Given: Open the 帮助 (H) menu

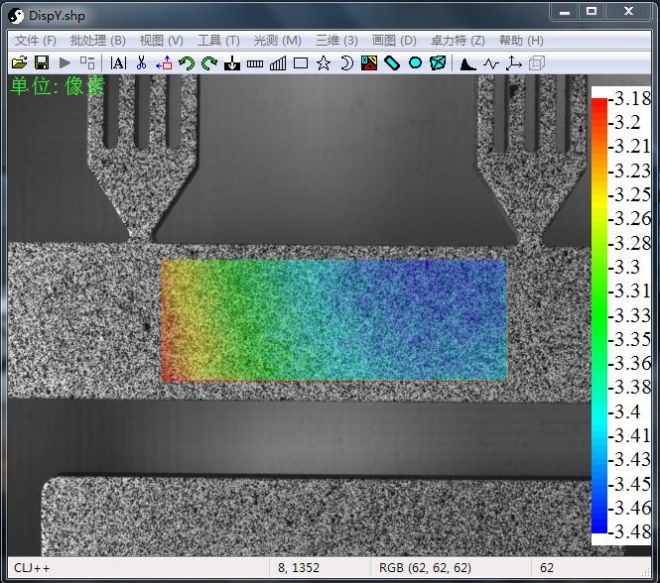Looking at the screenshot, I should pyautogui.click(x=520, y=40).
